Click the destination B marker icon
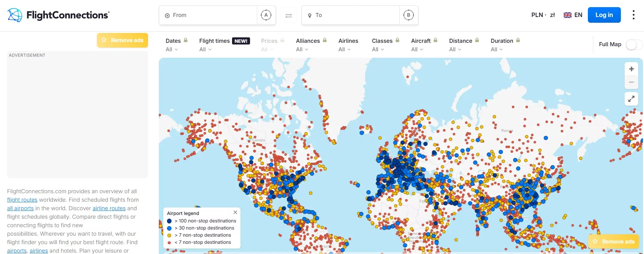The width and height of the screenshot is (644, 254). click(x=409, y=15)
